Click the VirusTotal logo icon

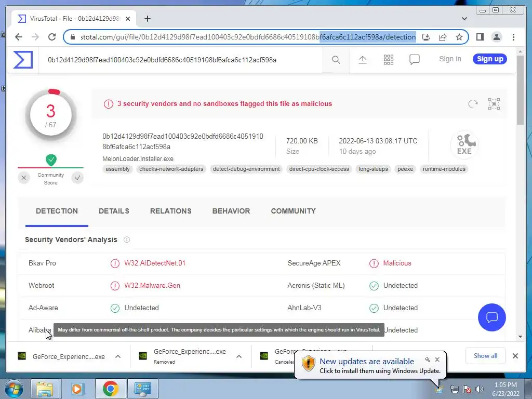pos(23,60)
